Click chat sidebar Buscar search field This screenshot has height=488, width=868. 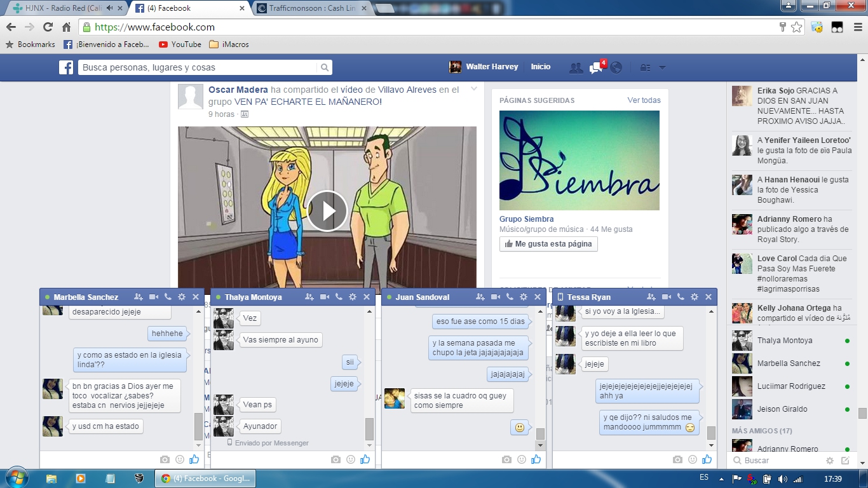point(775,461)
